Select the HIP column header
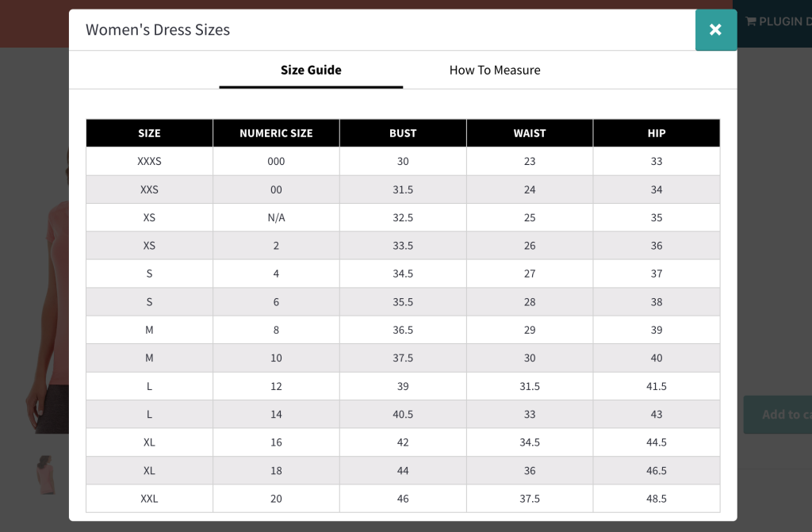 pyautogui.click(x=657, y=133)
